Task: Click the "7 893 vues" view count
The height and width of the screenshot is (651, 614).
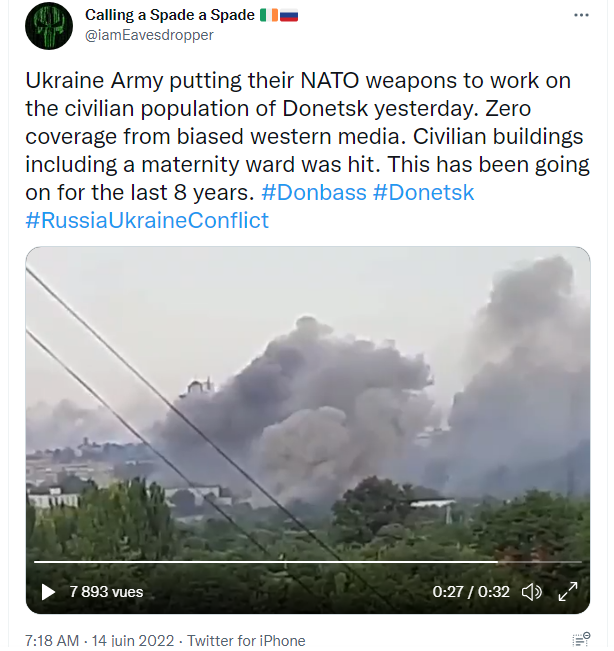Action: pyautogui.click(x=106, y=592)
